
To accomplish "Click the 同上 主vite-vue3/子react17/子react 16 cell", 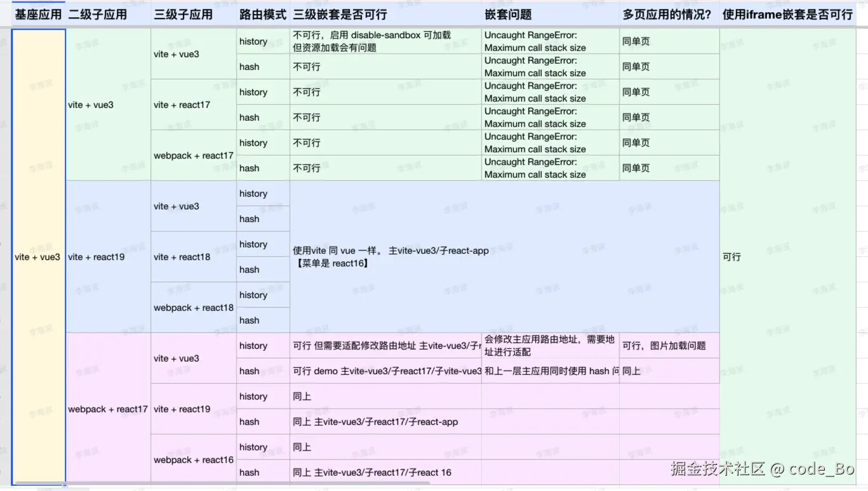I will point(385,473).
